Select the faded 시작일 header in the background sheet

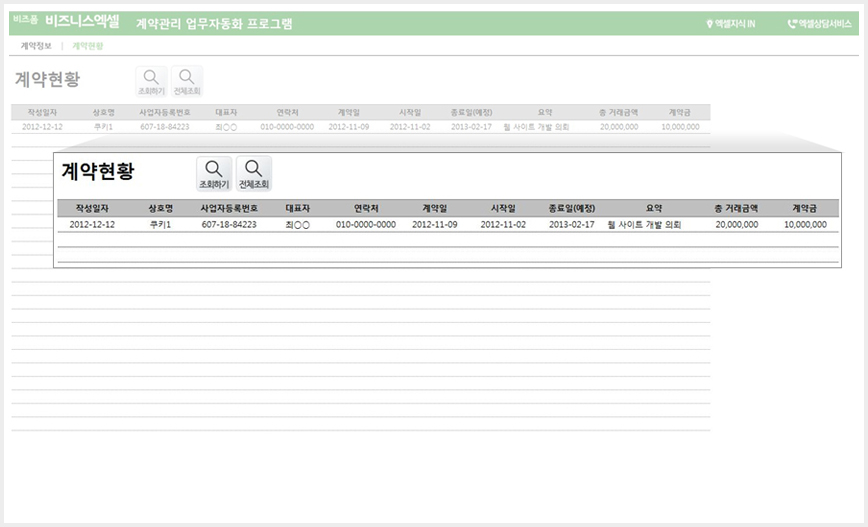[410, 112]
